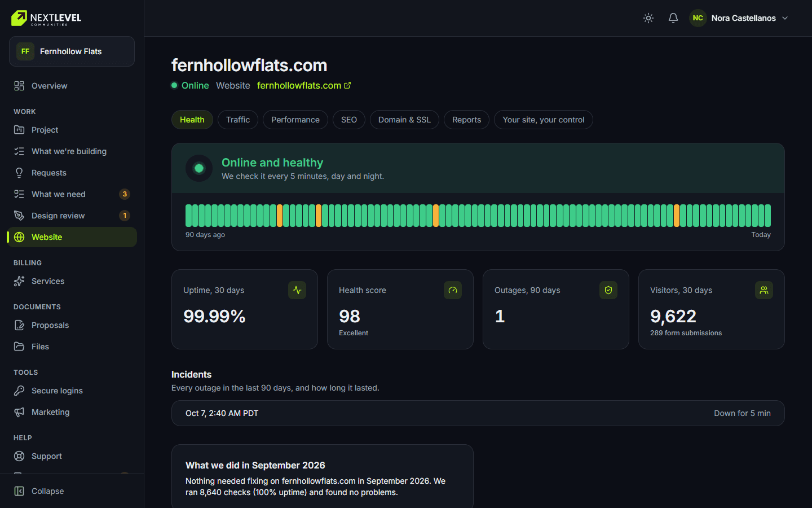Click the What we need badge showing 3
This screenshot has width=812, height=508.
(x=125, y=194)
